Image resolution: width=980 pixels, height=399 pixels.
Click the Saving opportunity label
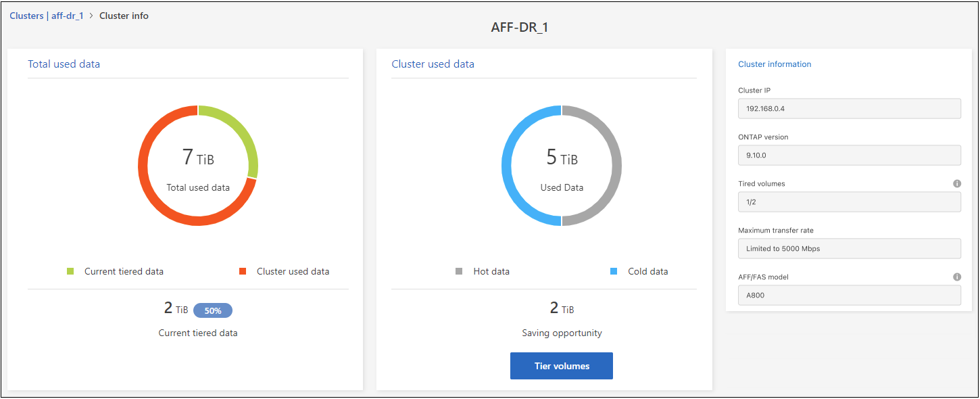coord(562,333)
